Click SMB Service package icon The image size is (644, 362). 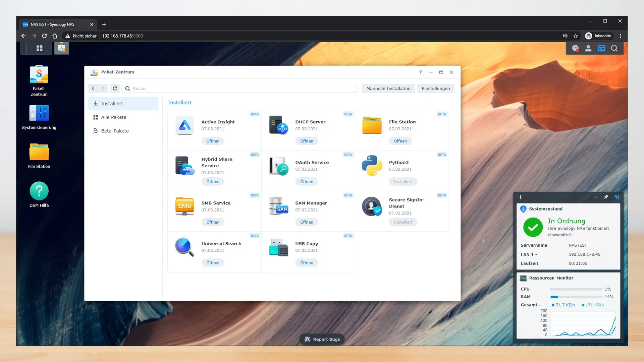pyautogui.click(x=184, y=206)
